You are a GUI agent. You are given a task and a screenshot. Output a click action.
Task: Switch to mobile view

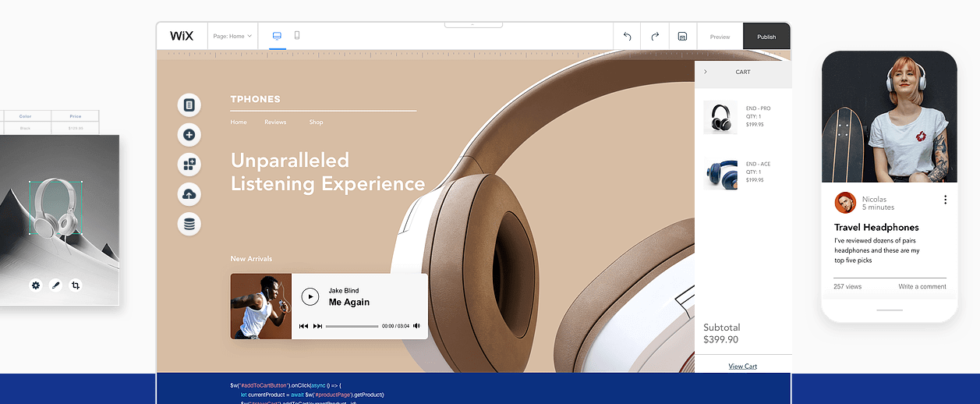(x=297, y=36)
